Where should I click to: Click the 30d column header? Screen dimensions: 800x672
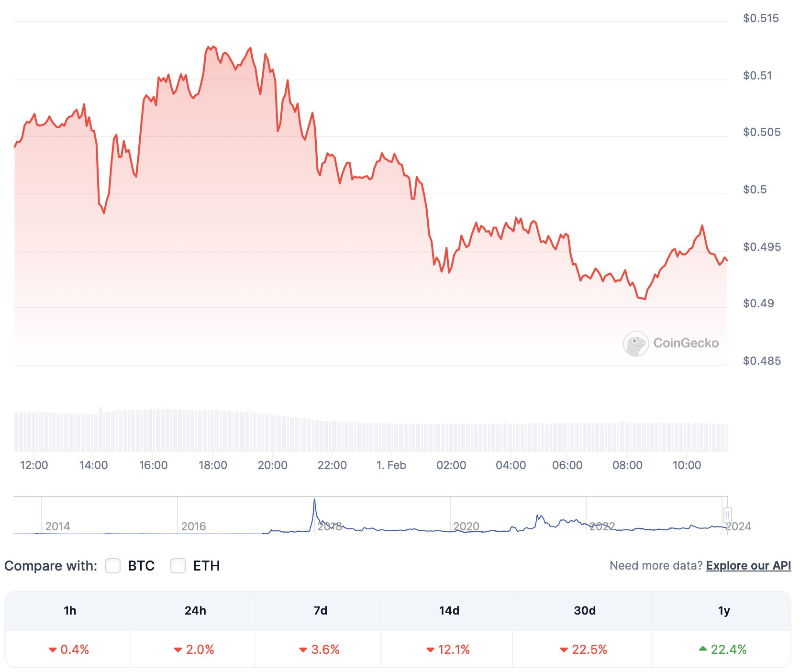[x=585, y=610]
